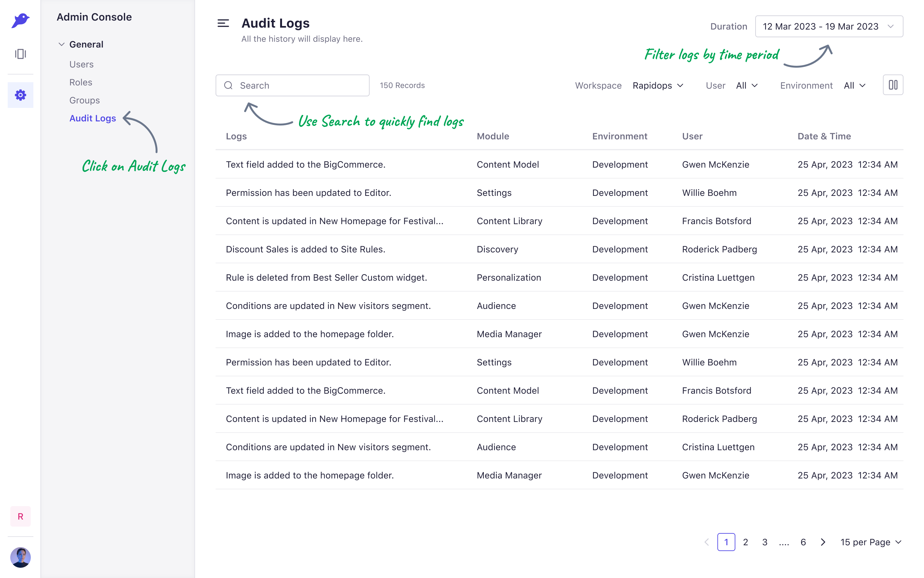This screenshot has width=924, height=578.
Task: Click Cristina Luettgen in Personalization row
Action: tap(718, 277)
